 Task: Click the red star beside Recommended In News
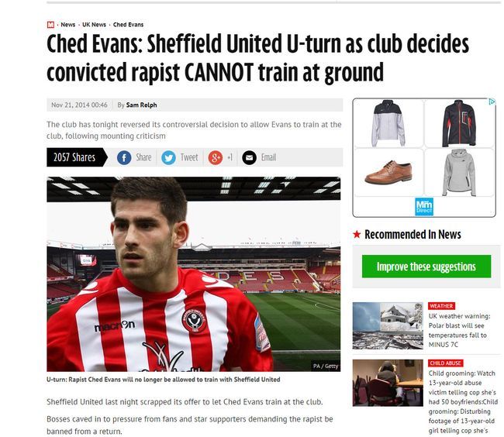(x=357, y=235)
